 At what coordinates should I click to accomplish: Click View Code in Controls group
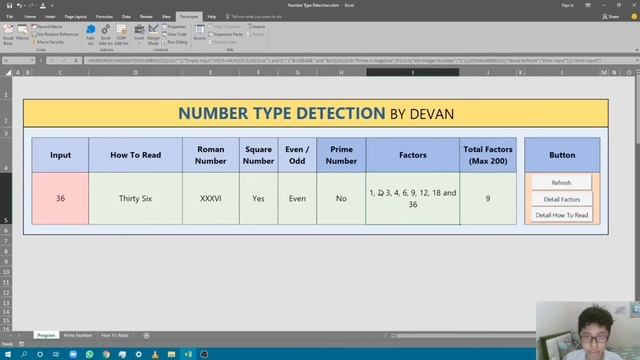pos(174,34)
